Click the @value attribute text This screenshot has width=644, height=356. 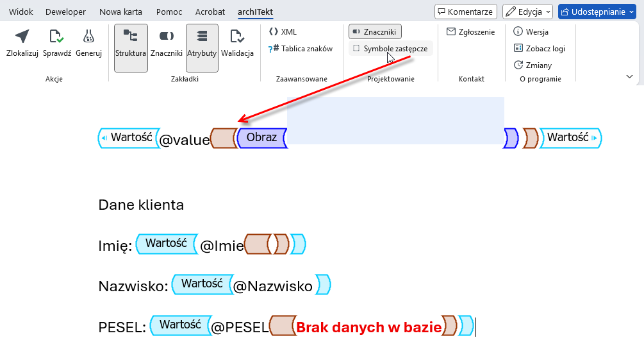(185, 140)
